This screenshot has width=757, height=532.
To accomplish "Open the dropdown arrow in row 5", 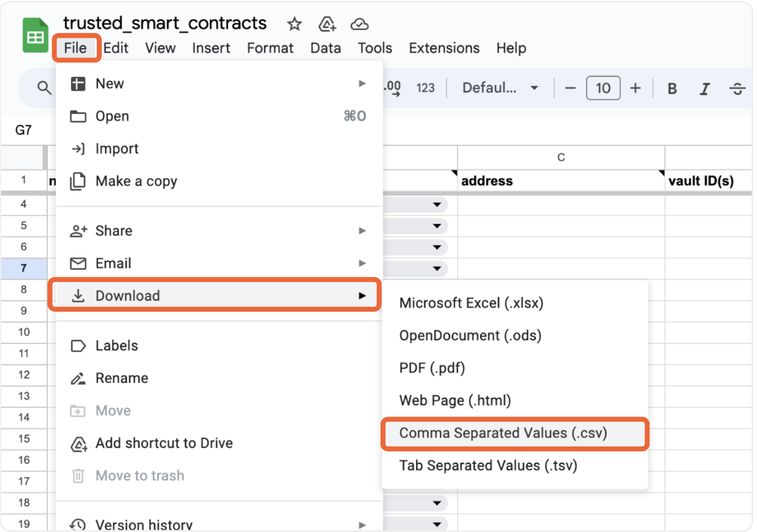I will pyautogui.click(x=437, y=226).
